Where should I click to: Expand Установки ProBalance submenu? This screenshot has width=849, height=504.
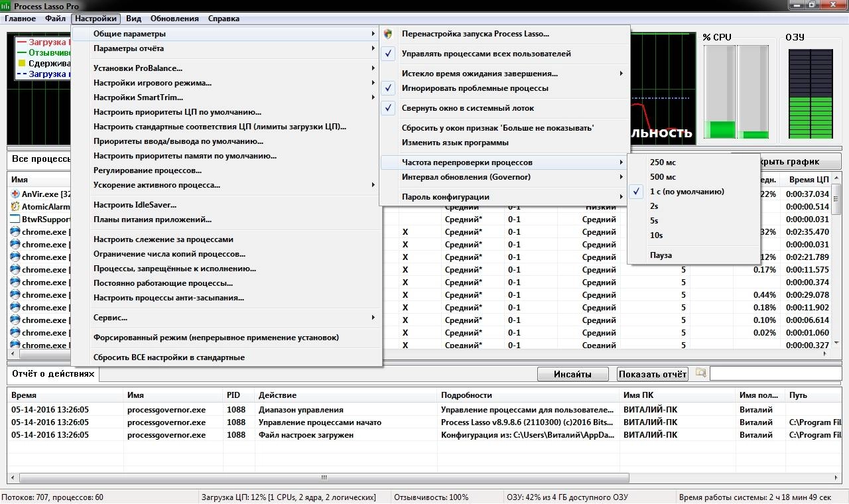227,68
